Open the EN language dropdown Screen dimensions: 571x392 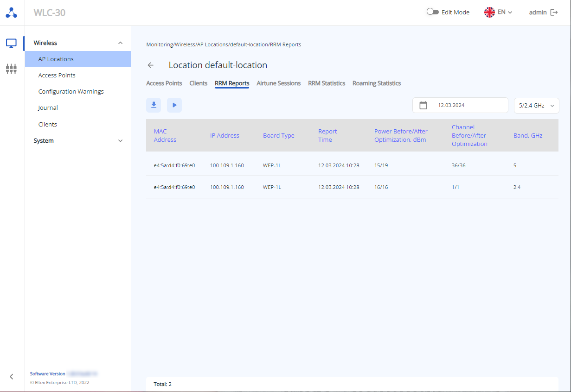point(498,13)
